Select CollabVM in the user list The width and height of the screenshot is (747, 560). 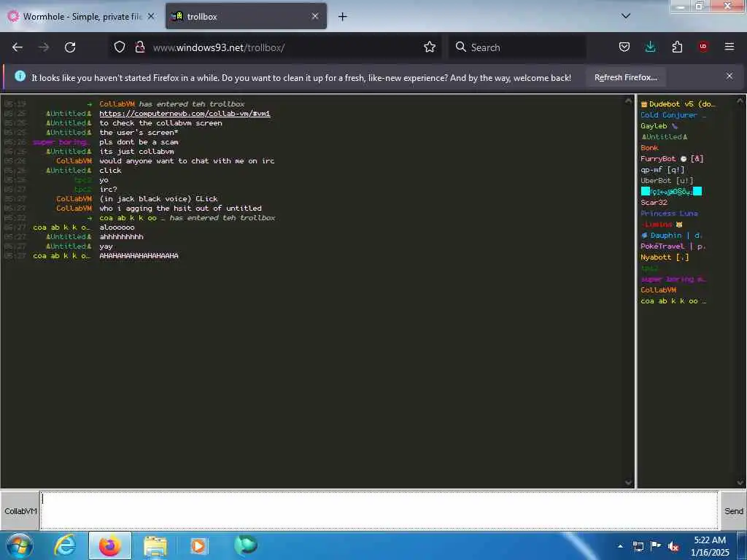(658, 290)
